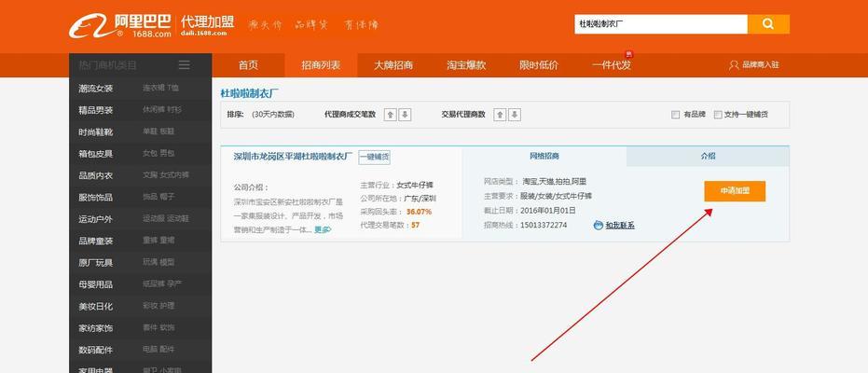This screenshot has width=868, height=373.
Task: Select 潮流女装 category
Action: pos(96,88)
